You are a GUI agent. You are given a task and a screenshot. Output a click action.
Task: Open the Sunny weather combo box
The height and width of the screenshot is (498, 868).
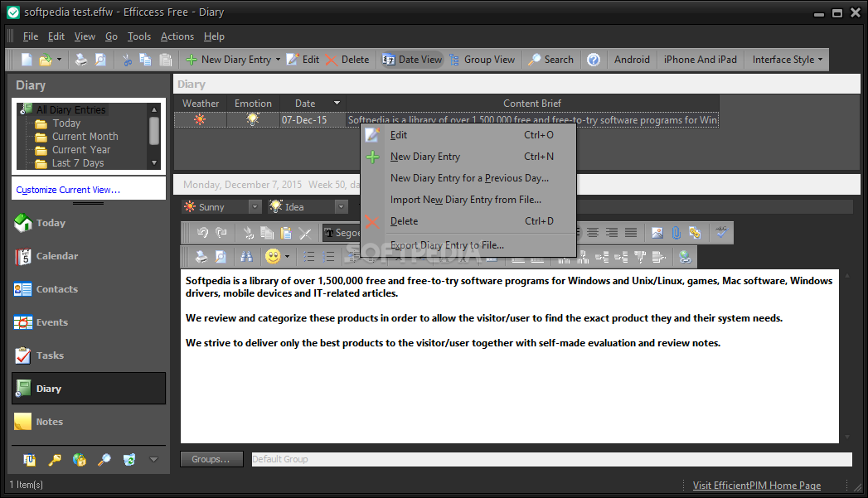[x=222, y=207]
